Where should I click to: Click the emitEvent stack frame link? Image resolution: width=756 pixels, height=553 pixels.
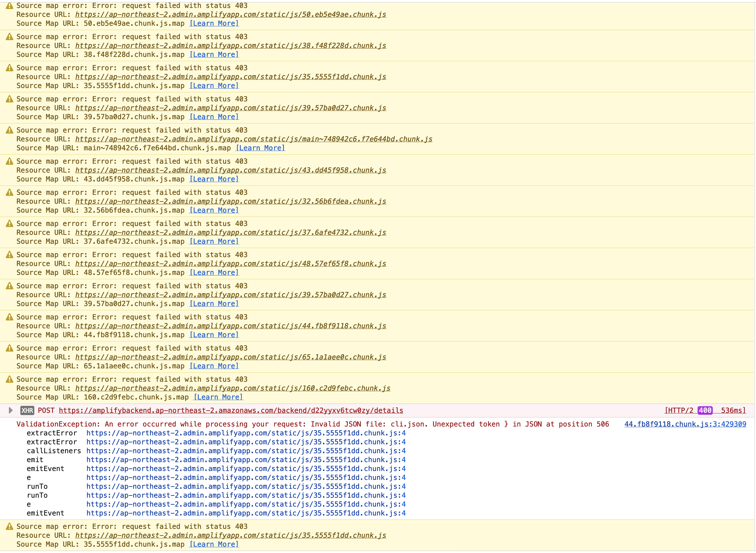246,469
